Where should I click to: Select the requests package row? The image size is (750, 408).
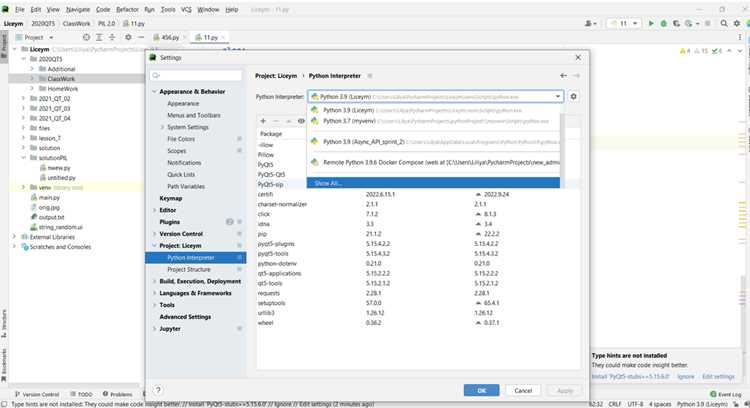419,293
